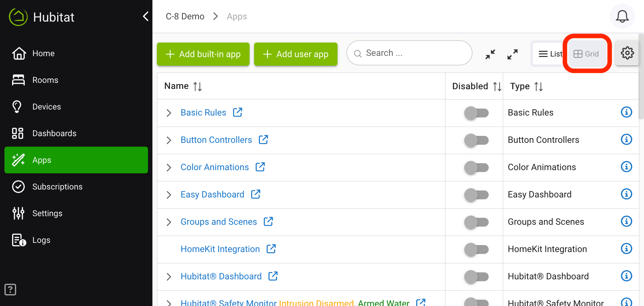The width and height of the screenshot is (644, 306).
Task: Click the page vertical scrollbar
Action: click(x=641, y=76)
